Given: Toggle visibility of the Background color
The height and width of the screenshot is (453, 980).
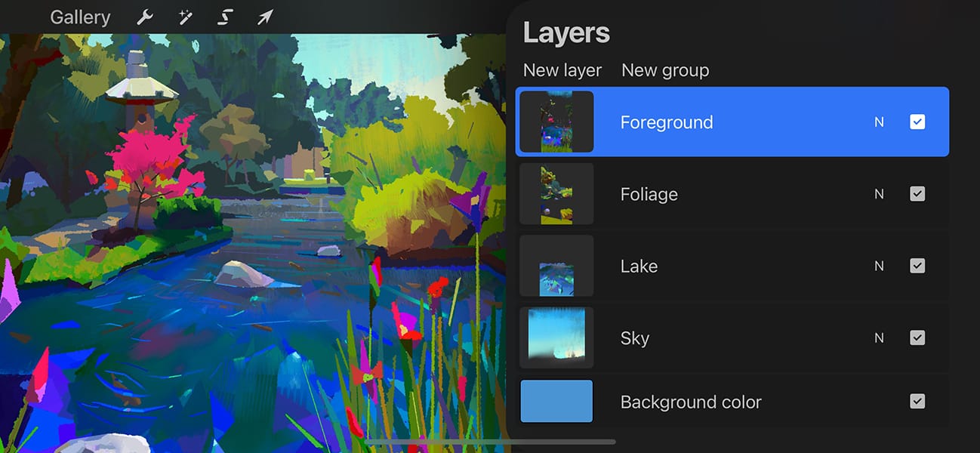Looking at the screenshot, I should 917,402.
